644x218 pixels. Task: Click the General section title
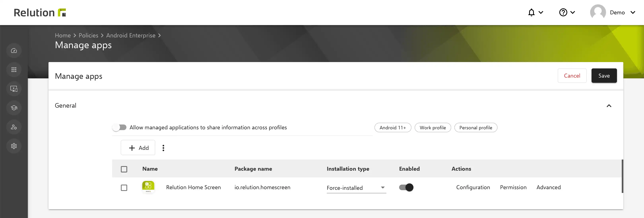(66, 106)
